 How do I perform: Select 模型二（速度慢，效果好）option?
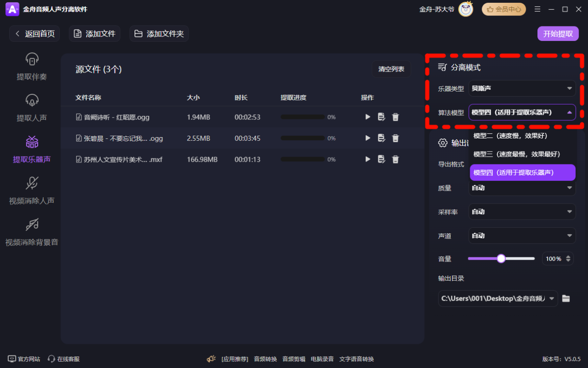pos(523,136)
